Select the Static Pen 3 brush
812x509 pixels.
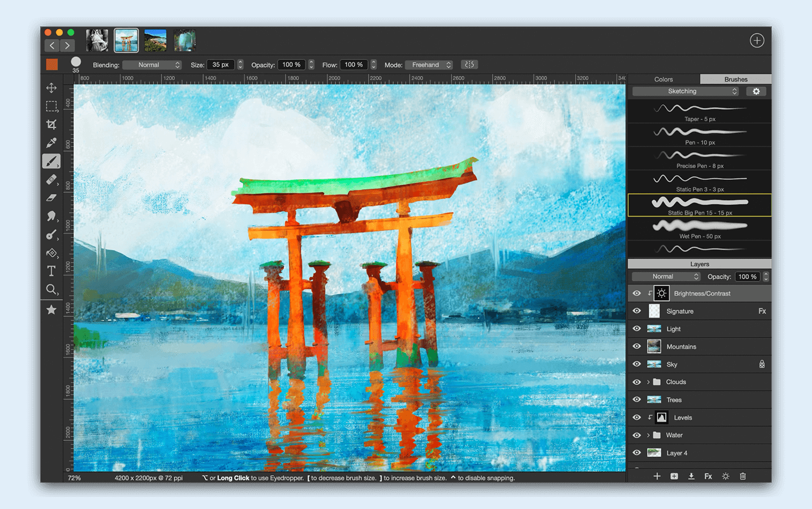[700, 182]
